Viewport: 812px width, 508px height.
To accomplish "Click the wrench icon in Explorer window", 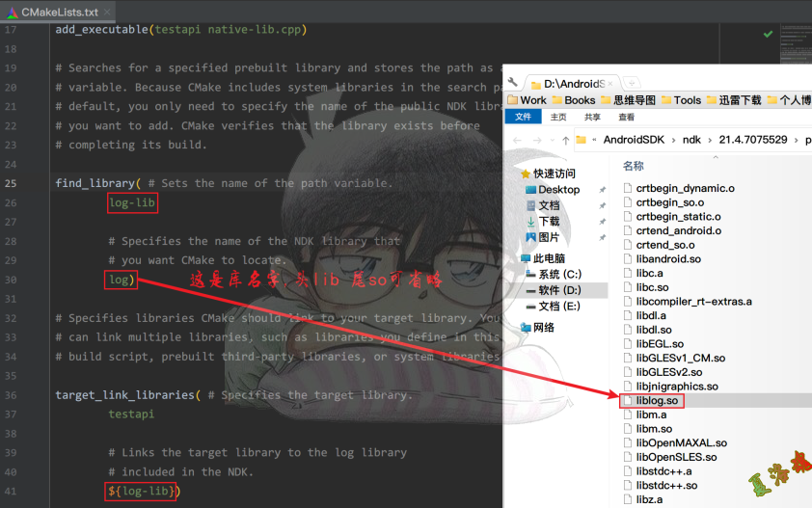I will click(x=513, y=82).
